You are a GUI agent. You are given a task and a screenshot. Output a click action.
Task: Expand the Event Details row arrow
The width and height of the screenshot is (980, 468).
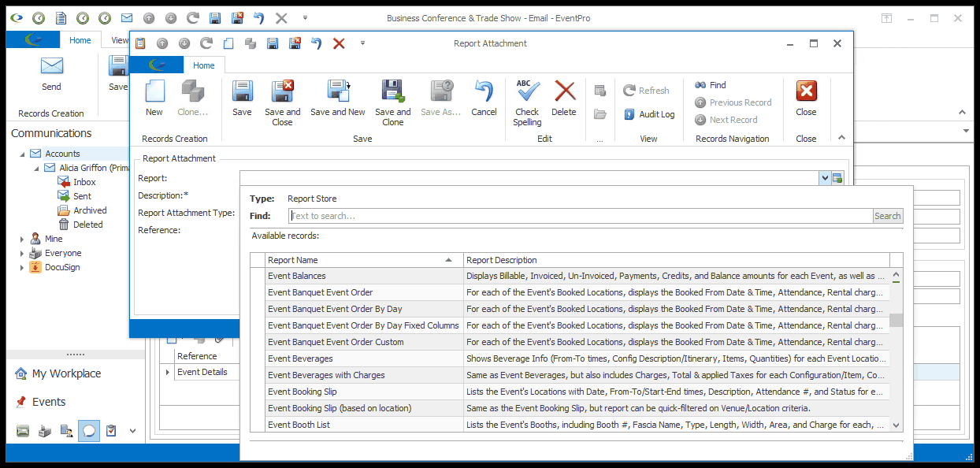click(167, 372)
